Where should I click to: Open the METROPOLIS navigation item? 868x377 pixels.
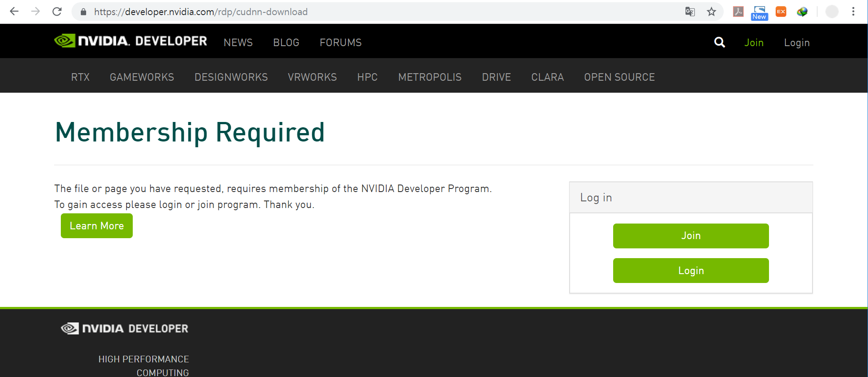430,77
